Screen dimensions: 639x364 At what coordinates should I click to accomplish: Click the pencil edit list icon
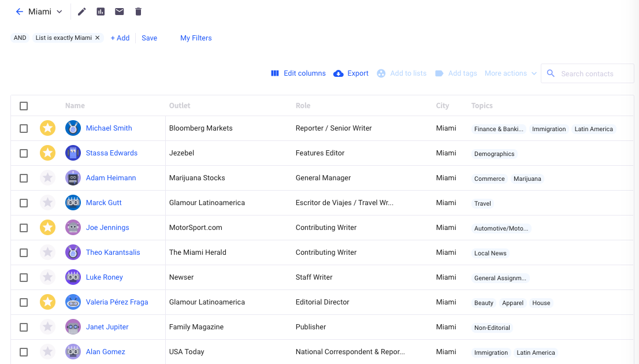(x=82, y=12)
